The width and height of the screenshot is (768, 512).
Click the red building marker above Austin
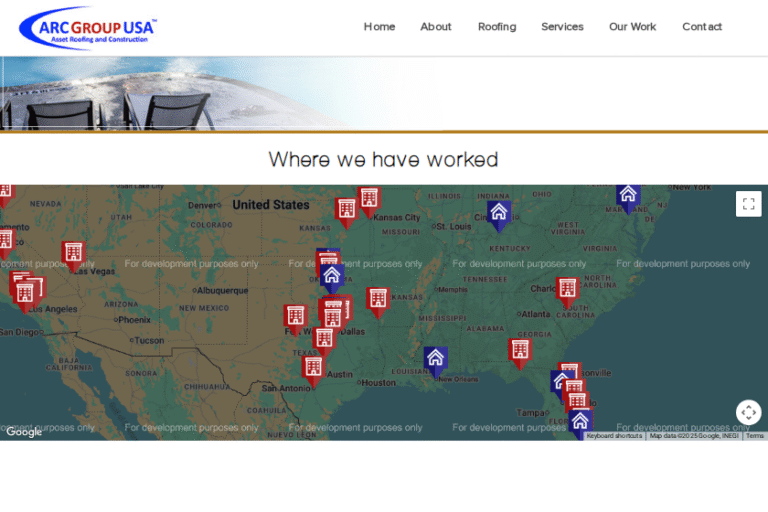pyautogui.click(x=313, y=368)
